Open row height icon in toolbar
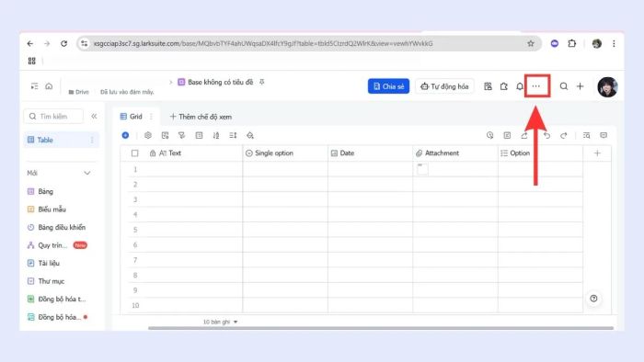644x362 pixels. [x=233, y=135]
